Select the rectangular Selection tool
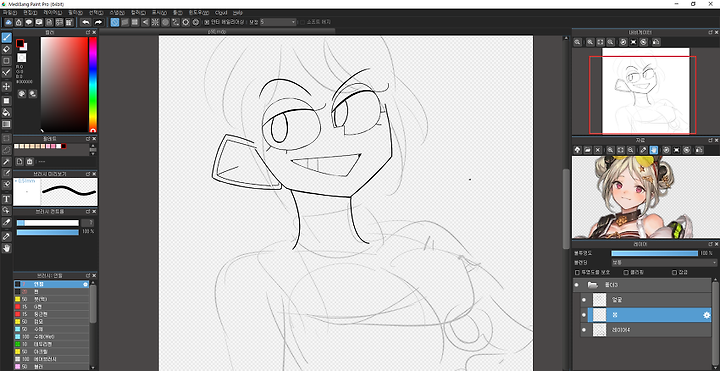This screenshot has height=371, width=720. click(x=6, y=138)
